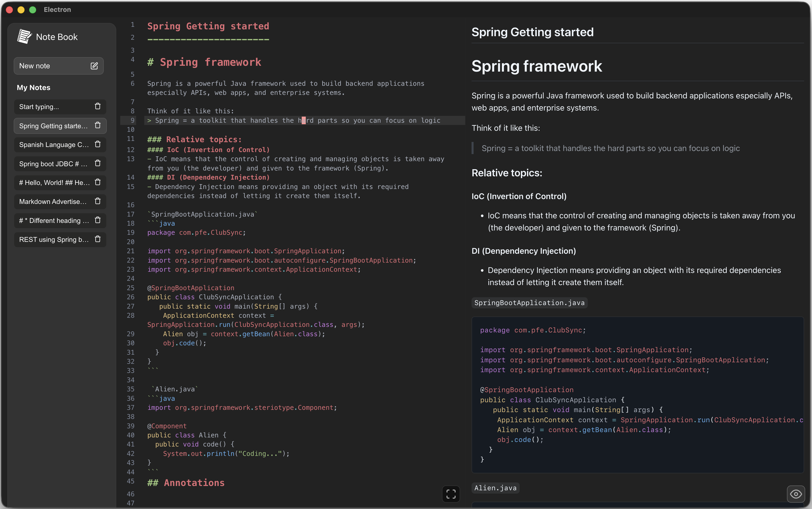The width and height of the screenshot is (812, 509).
Task: Delete the 'Spanish Language C…' note
Action: (x=98, y=144)
